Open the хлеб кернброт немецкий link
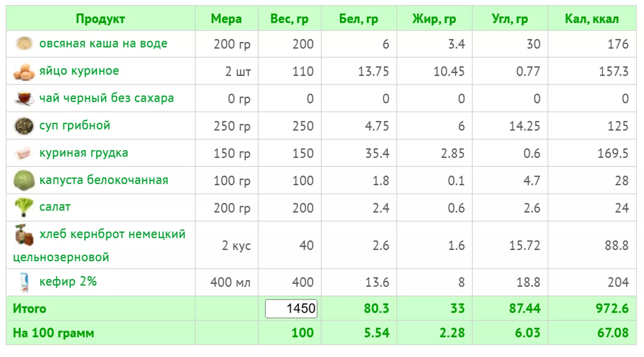The width and height of the screenshot is (644, 357). click(x=112, y=234)
